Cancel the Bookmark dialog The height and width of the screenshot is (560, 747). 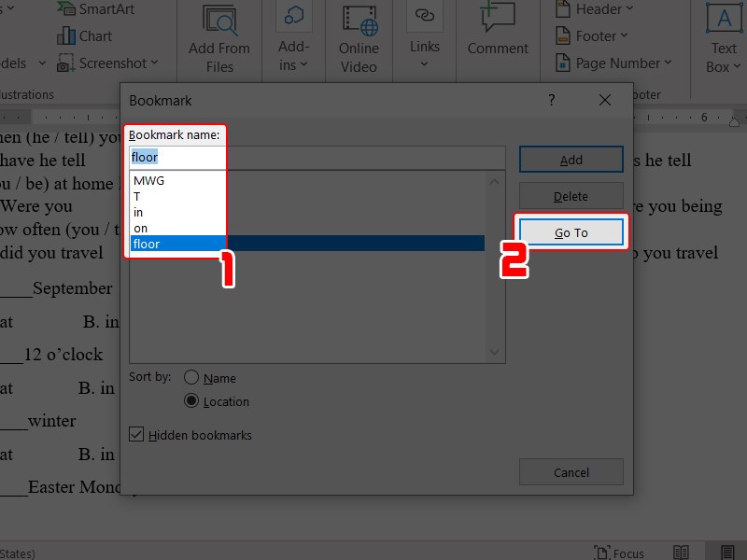pyautogui.click(x=571, y=472)
